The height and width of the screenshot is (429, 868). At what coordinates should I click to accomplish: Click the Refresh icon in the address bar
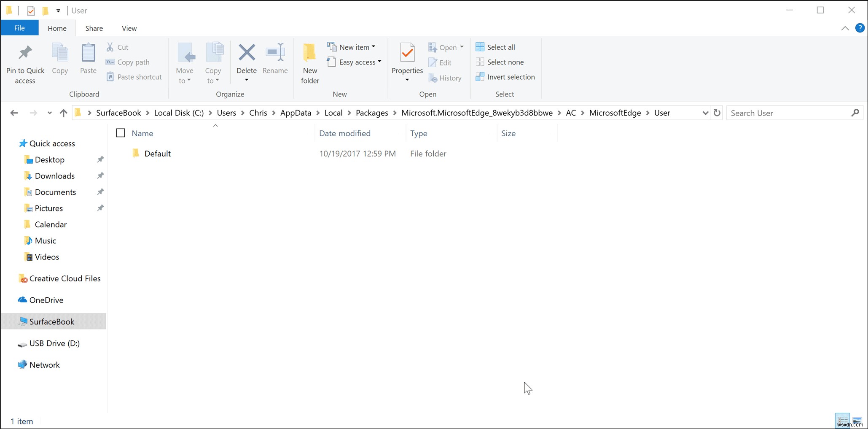point(718,113)
